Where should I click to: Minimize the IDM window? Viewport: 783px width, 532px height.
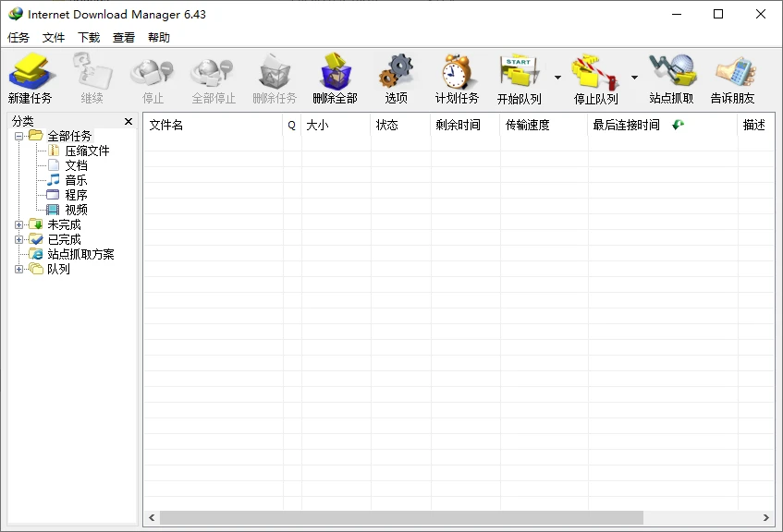coord(677,14)
